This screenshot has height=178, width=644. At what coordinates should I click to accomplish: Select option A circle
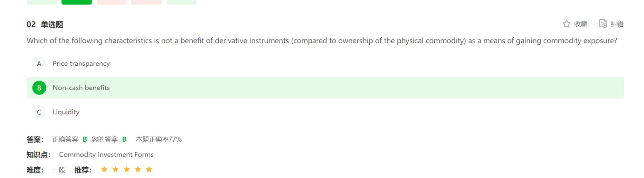39,64
